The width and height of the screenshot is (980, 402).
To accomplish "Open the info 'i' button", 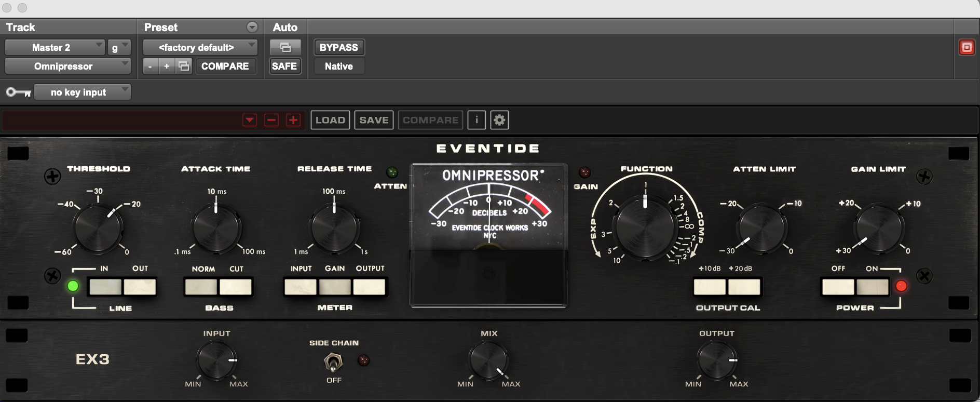I will [x=477, y=120].
